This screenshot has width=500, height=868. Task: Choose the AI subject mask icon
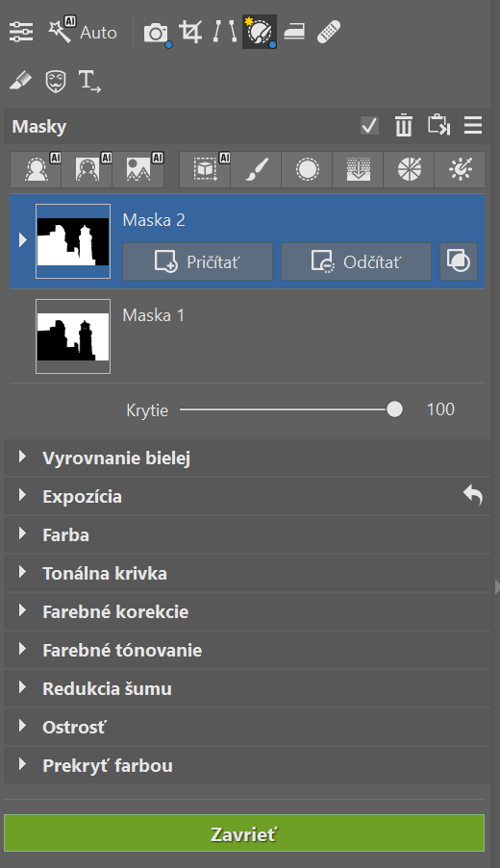pyautogui.click(x=36, y=169)
